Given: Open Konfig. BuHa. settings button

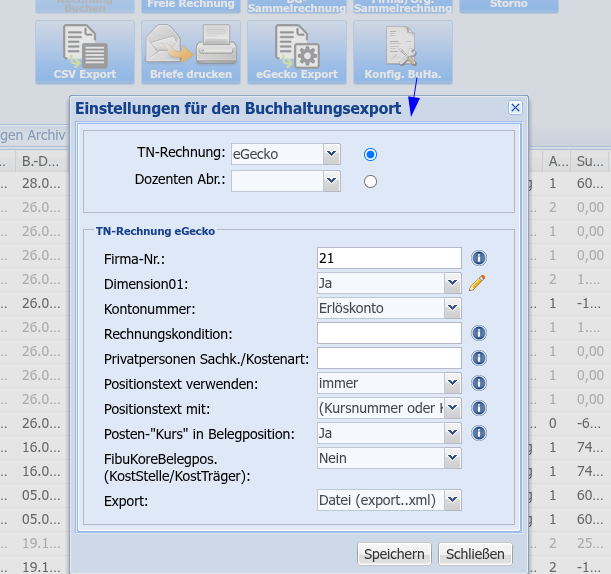Looking at the screenshot, I should pos(403,52).
